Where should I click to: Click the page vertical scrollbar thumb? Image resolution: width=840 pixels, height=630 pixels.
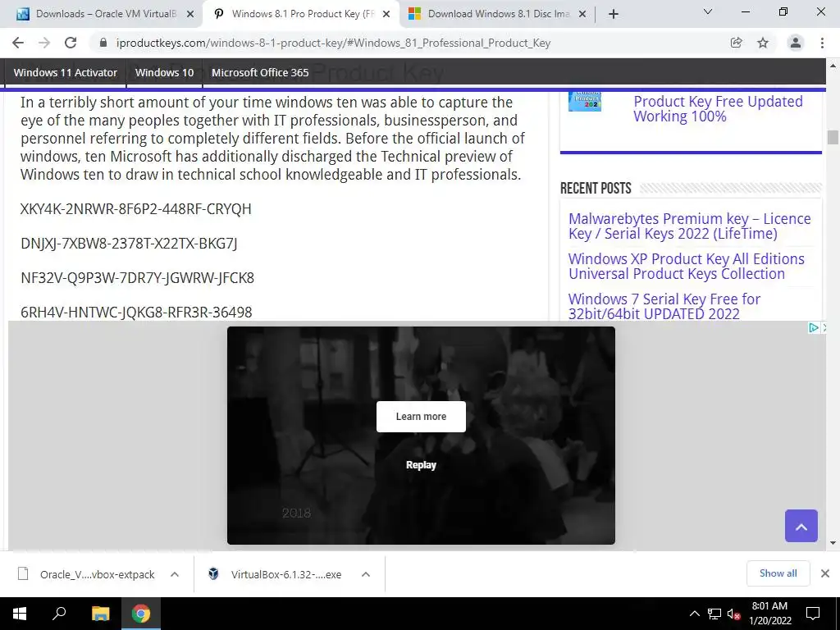click(833, 137)
